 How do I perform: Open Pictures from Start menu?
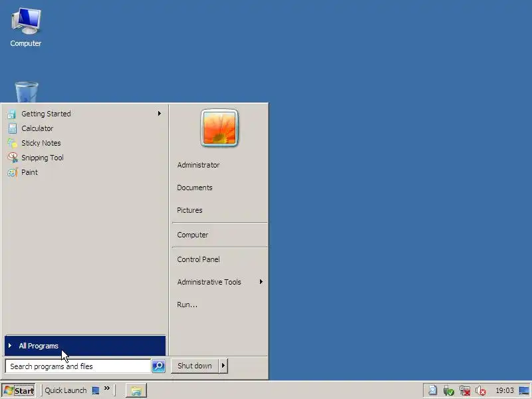pyautogui.click(x=190, y=210)
